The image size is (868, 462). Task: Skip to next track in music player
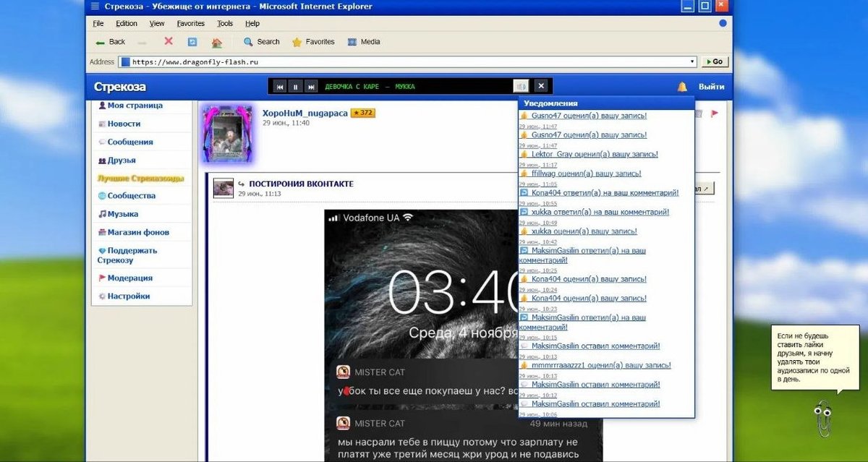click(311, 87)
